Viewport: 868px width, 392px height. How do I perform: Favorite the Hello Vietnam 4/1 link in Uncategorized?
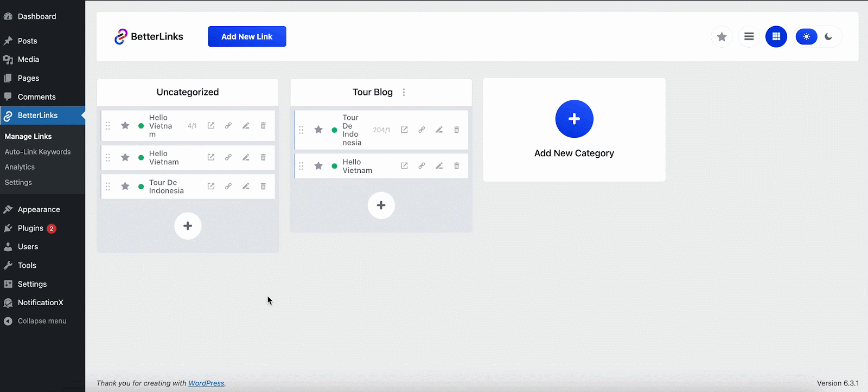125,126
